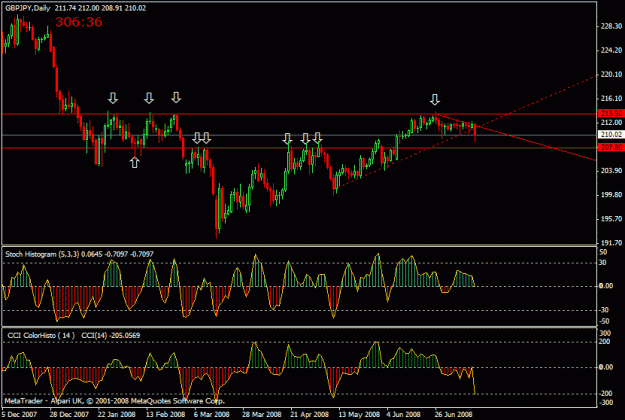Click the 28 Mar 2008 date label
Screen dimensions: 625x420
tap(261, 414)
